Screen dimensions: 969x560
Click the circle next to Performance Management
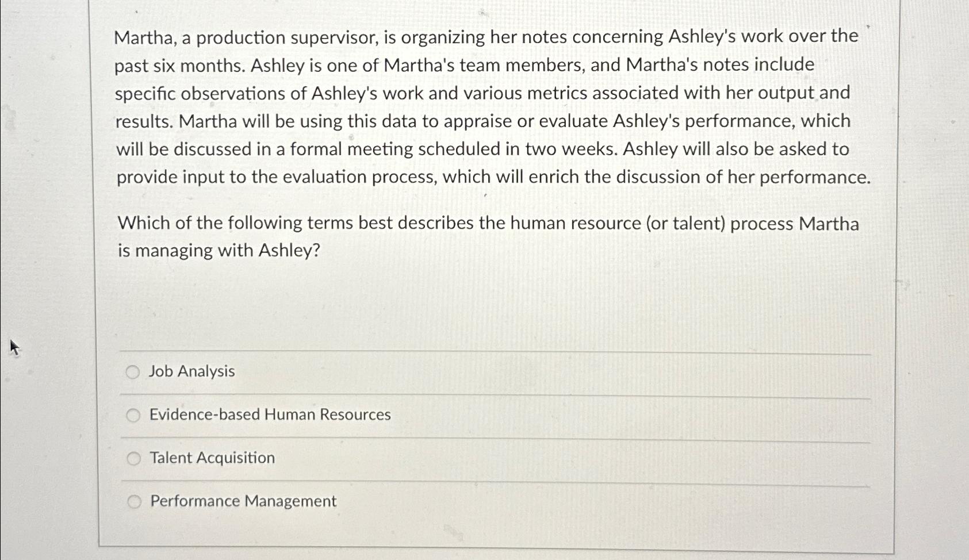point(134,501)
